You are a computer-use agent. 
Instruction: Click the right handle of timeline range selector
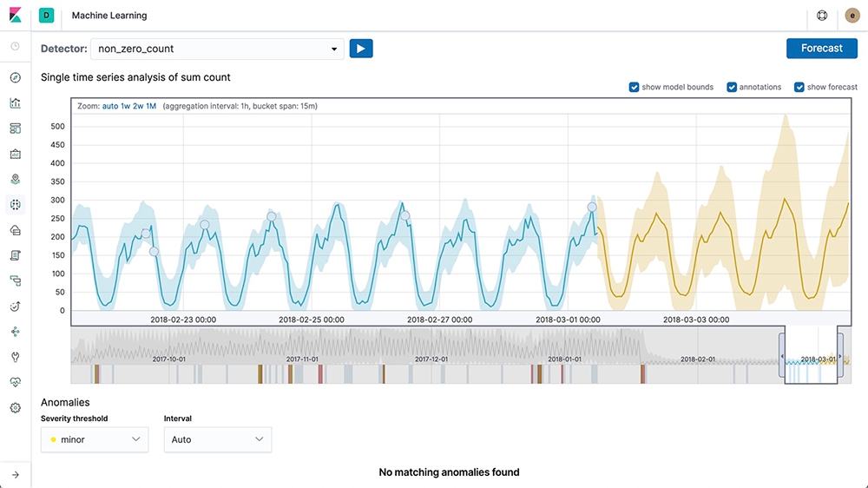pyautogui.click(x=840, y=356)
